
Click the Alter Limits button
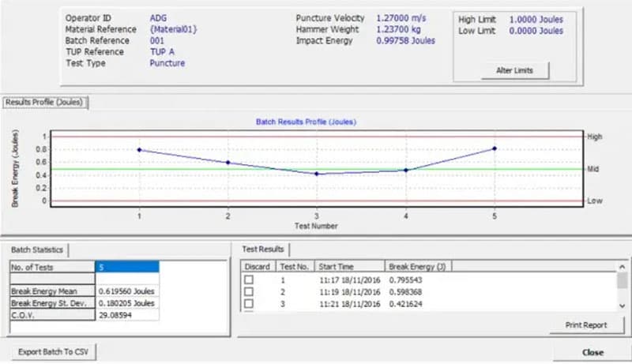pos(515,70)
